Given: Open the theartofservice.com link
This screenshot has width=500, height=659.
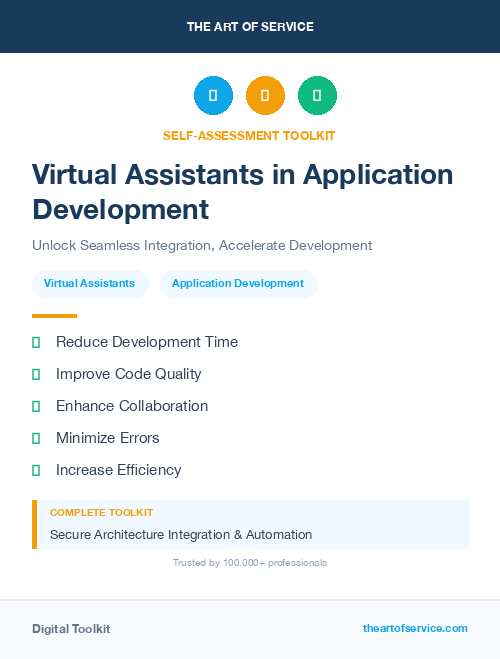Looking at the screenshot, I should (x=415, y=628).
